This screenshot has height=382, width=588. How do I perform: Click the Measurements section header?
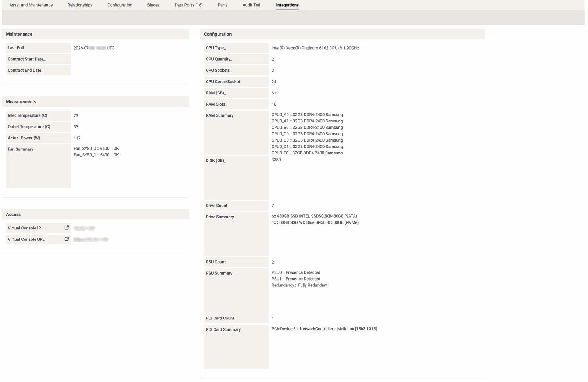tap(95, 102)
